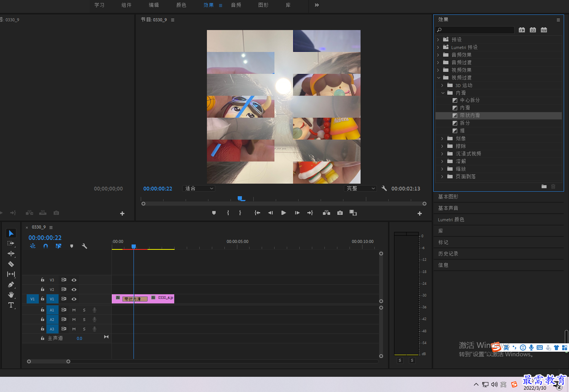Export frame with camera icon
569x392 pixels.
point(340,213)
